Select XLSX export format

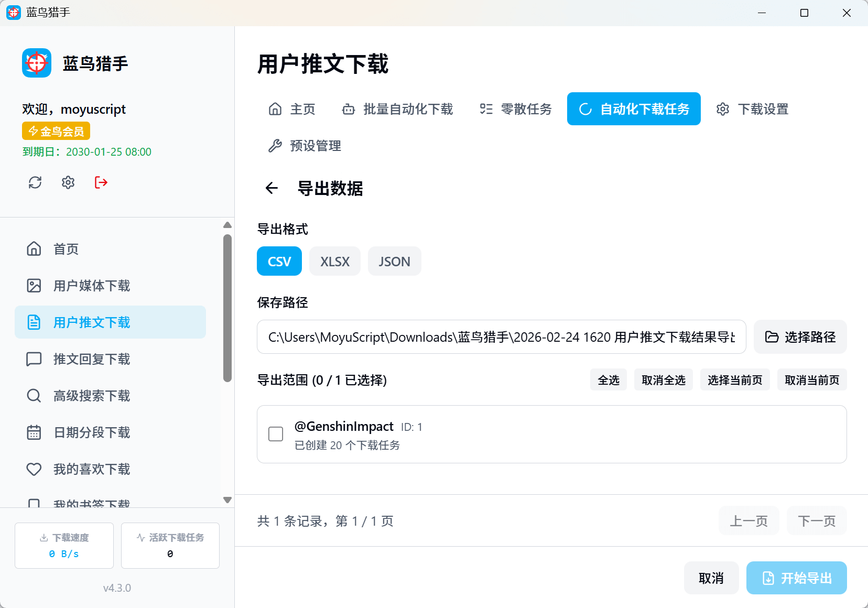334,261
